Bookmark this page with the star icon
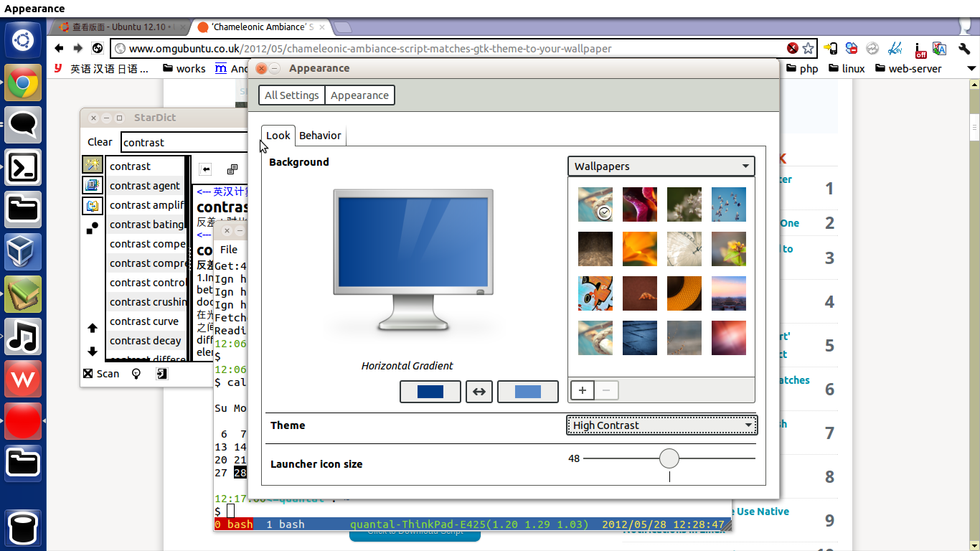The height and width of the screenshot is (551, 980). [809, 48]
